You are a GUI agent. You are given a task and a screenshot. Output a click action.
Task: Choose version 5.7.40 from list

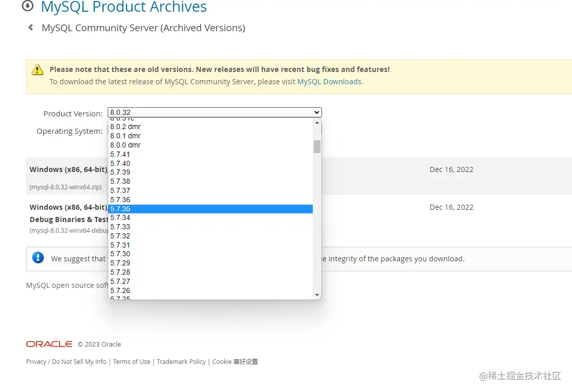pyautogui.click(x=211, y=163)
